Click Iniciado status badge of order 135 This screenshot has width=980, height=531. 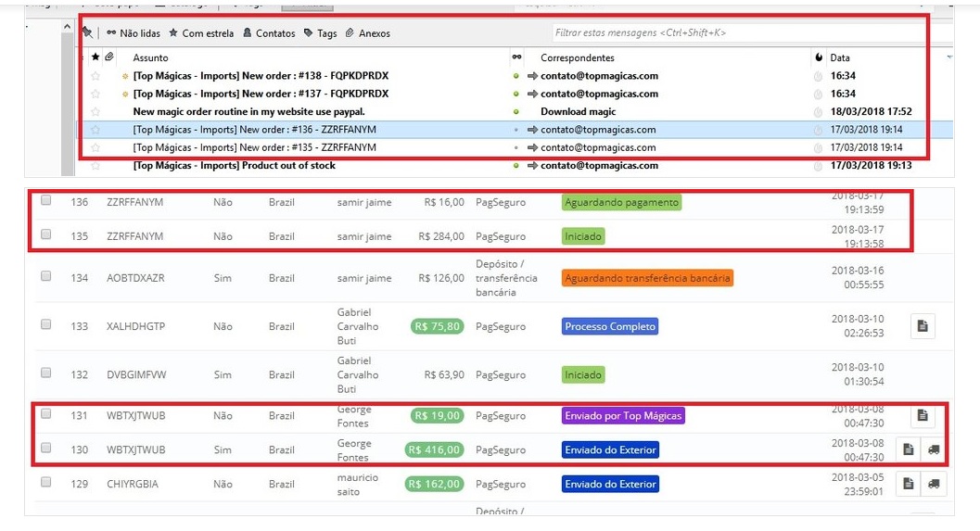pos(583,236)
